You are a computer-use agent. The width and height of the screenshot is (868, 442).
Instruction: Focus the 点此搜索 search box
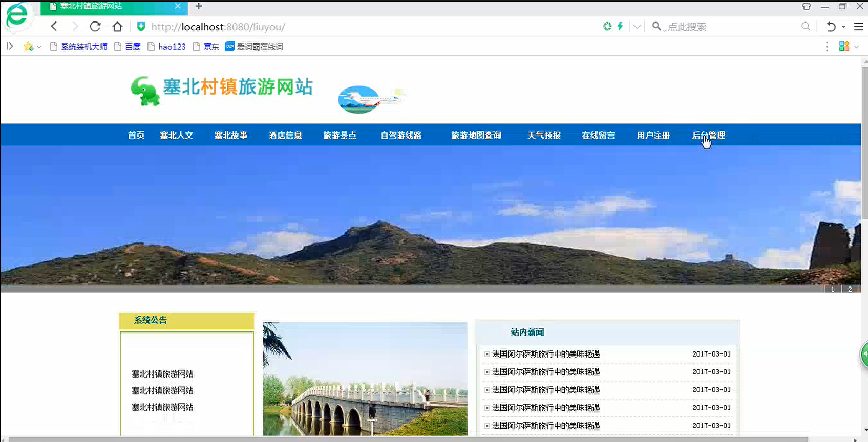pyautogui.click(x=732, y=27)
